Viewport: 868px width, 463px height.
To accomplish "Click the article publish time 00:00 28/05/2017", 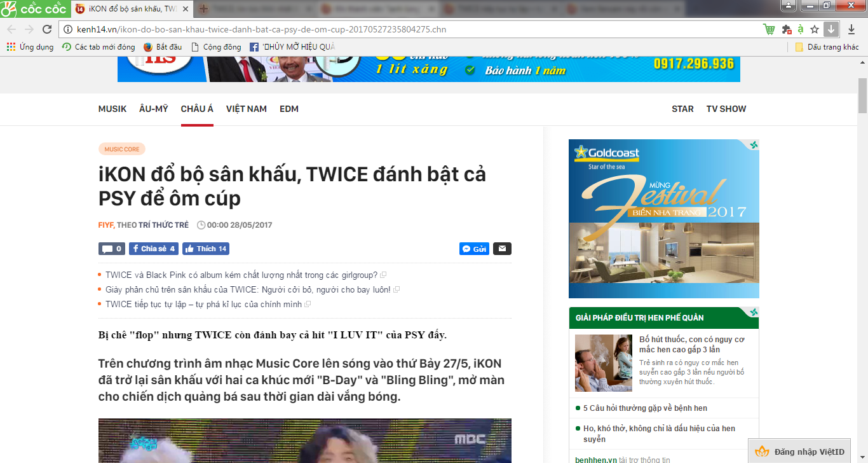I will pyautogui.click(x=240, y=225).
